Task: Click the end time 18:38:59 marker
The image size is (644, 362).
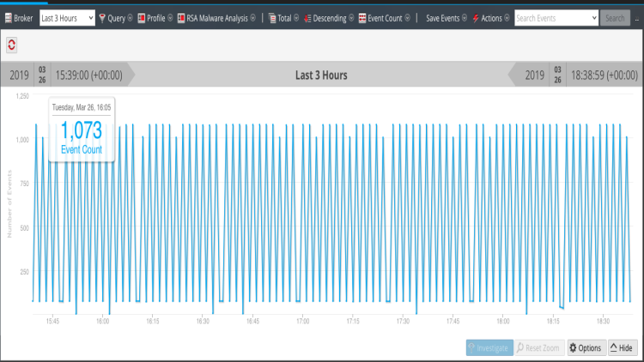Action: coord(603,75)
